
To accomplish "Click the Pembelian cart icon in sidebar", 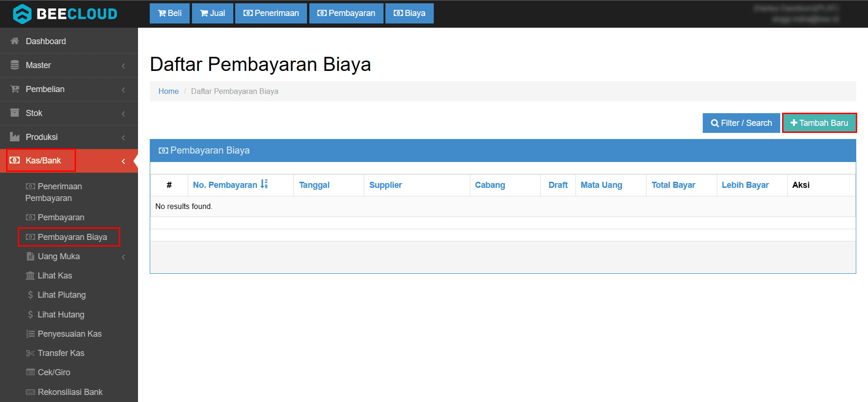I will click(15, 89).
